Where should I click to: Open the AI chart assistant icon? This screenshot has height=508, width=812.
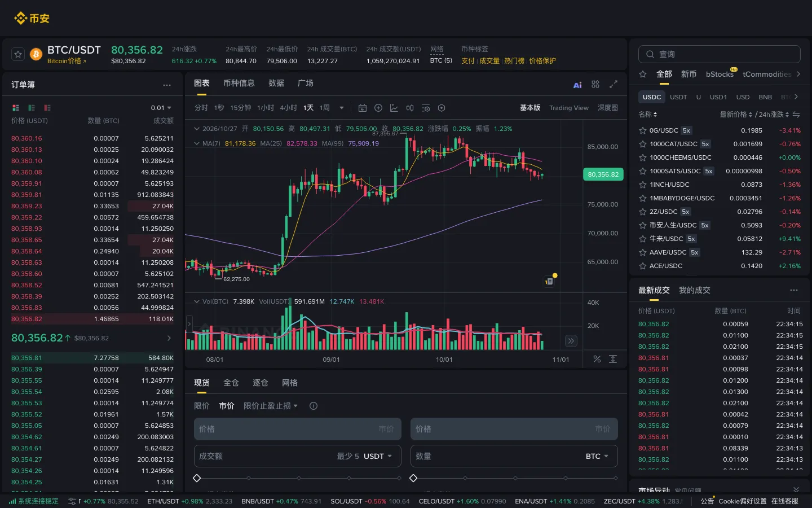[577, 85]
